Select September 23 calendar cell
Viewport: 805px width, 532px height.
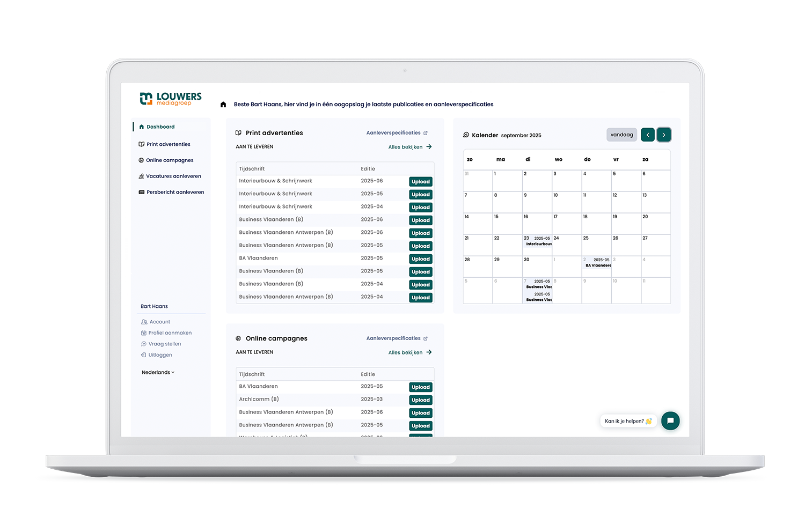pyautogui.click(x=537, y=245)
